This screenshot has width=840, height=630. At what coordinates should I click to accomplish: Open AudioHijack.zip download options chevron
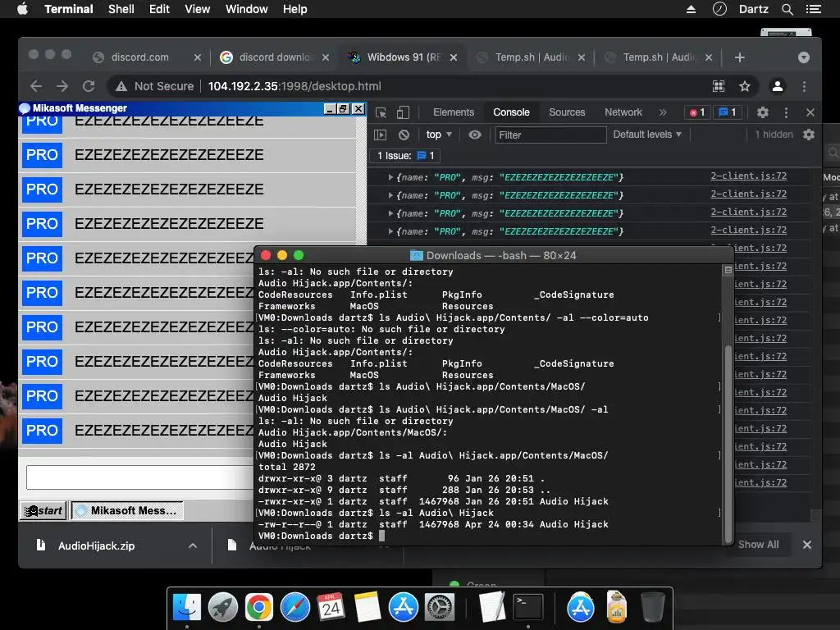pos(193,546)
